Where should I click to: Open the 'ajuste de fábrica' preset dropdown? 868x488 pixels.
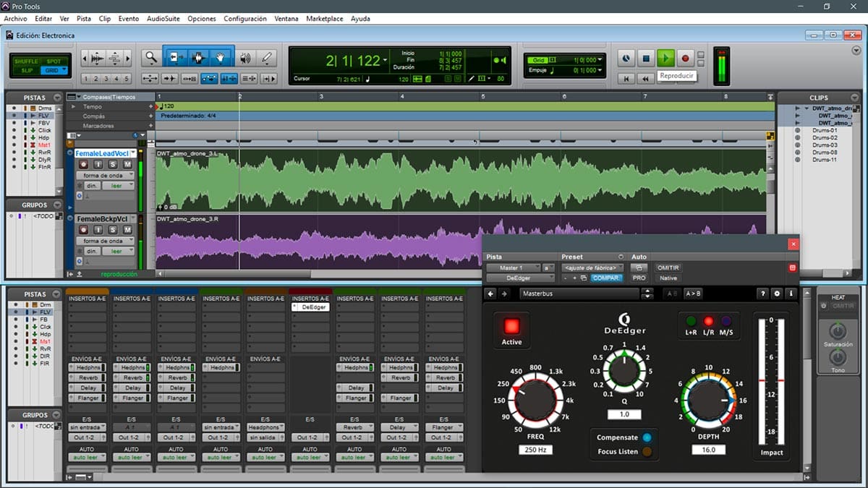point(593,267)
